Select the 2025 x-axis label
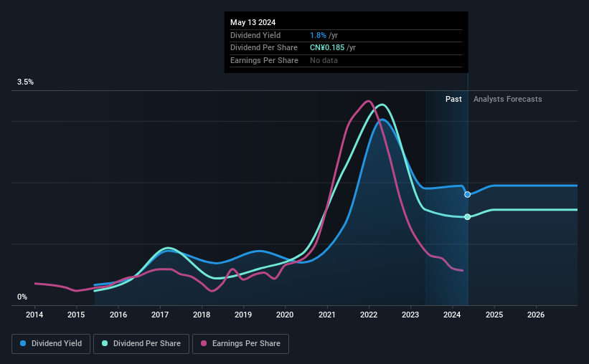 point(494,315)
